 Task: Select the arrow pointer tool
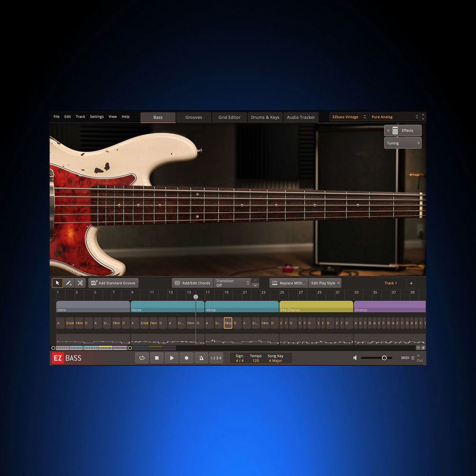(x=57, y=283)
